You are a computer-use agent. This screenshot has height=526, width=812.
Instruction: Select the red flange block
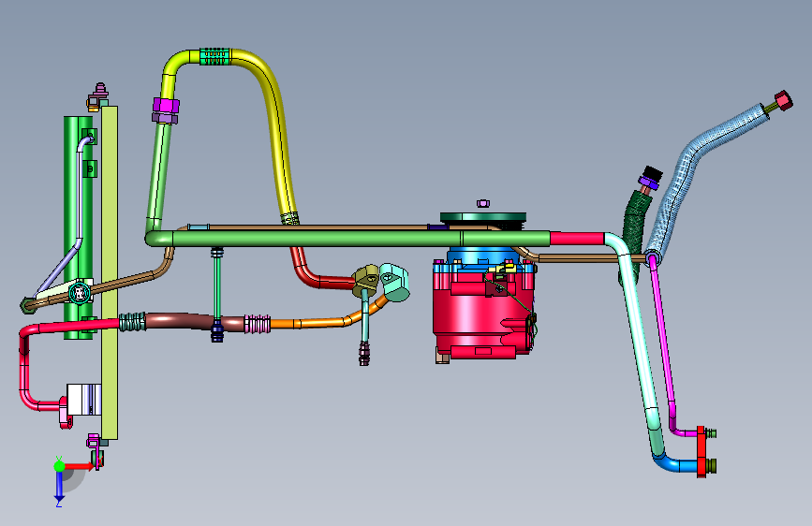point(701,451)
